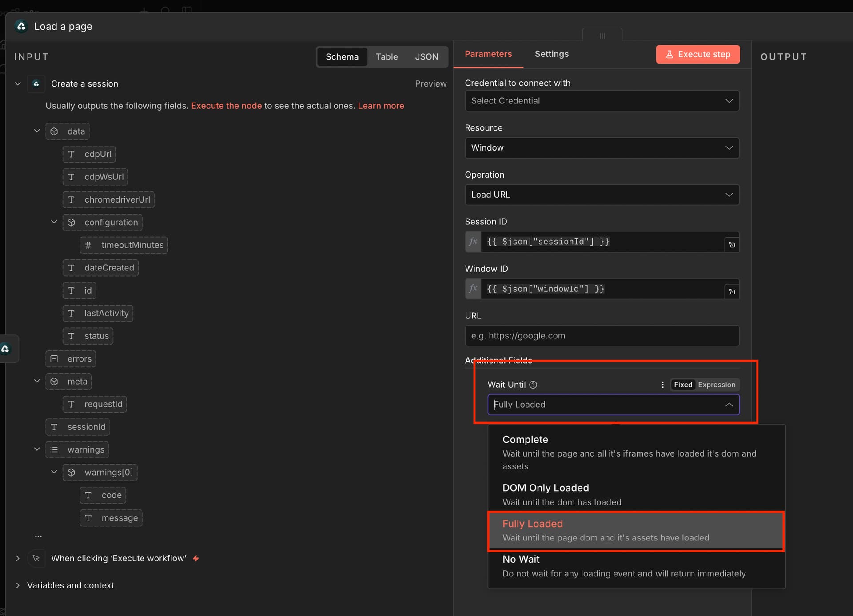Image resolution: width=853 pixels, height=616 pixels.
Task: Click the expand icon on the Session ID field
Action: pos(732,245)
